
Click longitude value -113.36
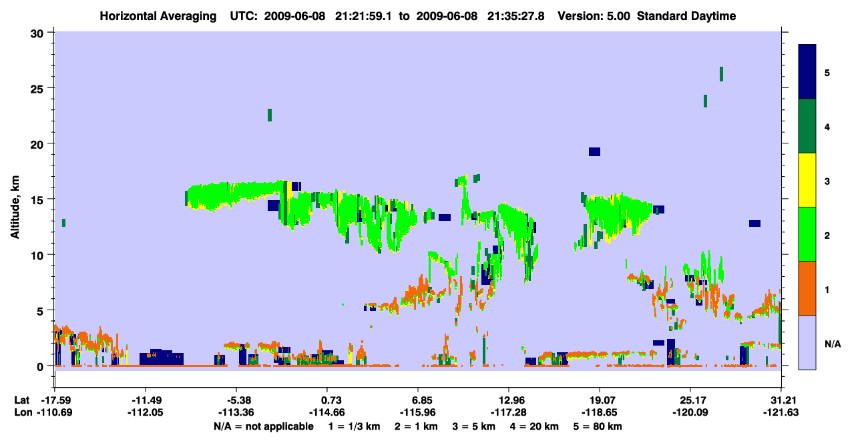click(x=236, y=412)
